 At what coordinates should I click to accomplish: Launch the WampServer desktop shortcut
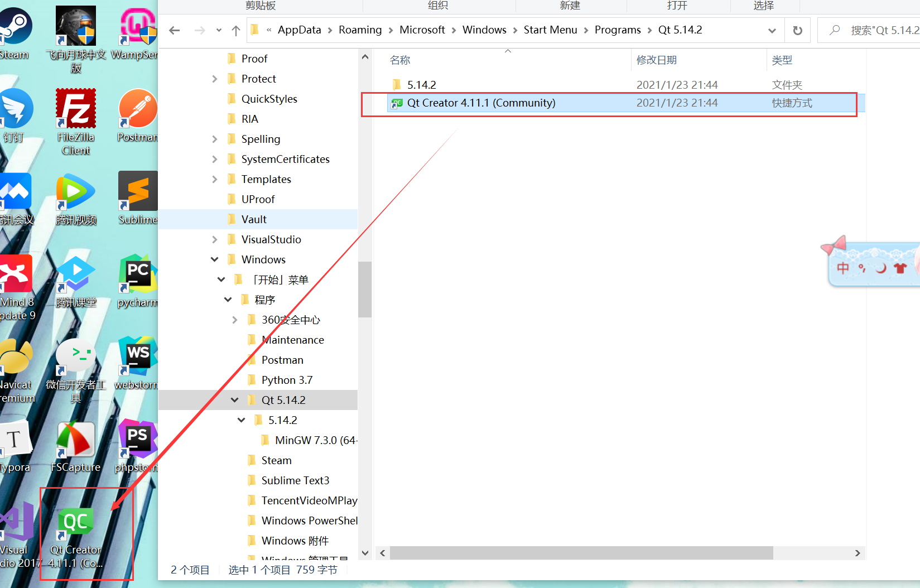(x=136, y=33)
